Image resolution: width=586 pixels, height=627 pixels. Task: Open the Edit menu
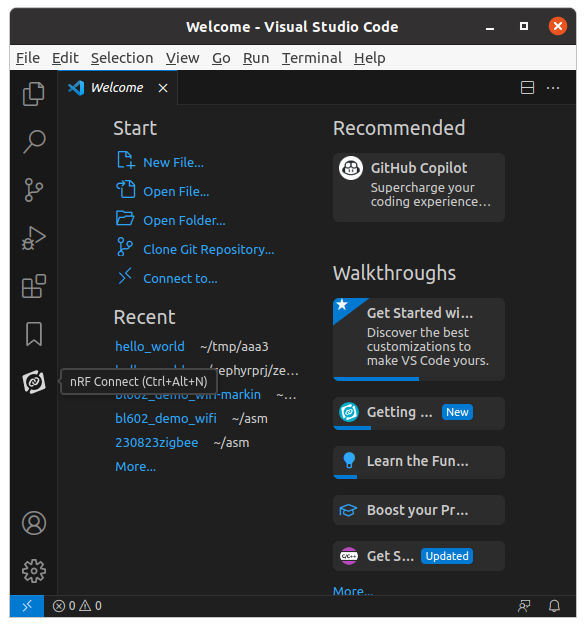65,58
